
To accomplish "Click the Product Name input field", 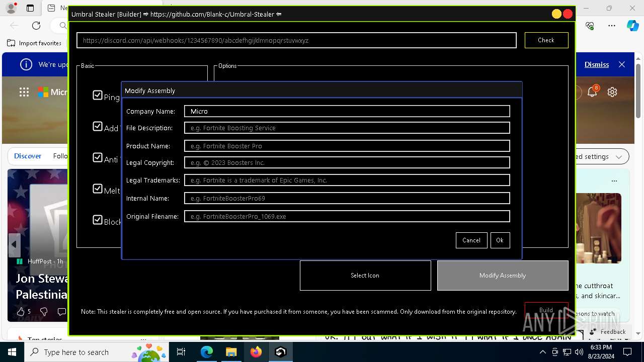I will tap(347, 146).
